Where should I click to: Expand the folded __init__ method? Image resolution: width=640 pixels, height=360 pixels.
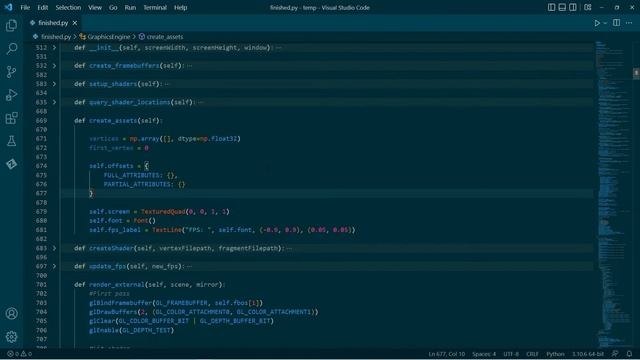click(54, 48)
